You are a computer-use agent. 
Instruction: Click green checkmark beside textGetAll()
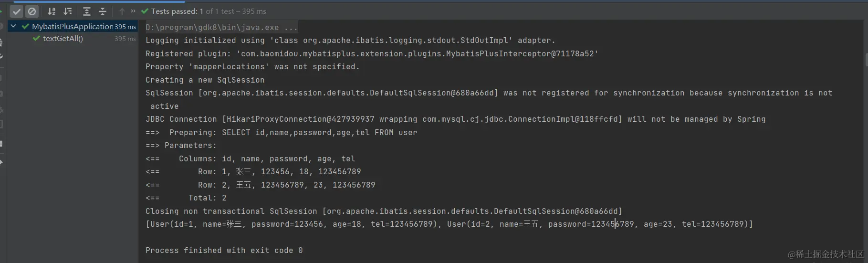coord(36,39)
